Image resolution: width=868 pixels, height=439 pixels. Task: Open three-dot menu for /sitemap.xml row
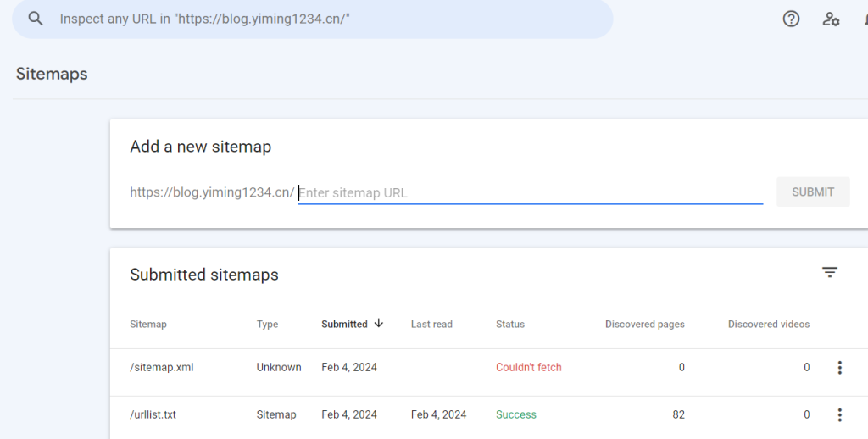click(839, 368)
